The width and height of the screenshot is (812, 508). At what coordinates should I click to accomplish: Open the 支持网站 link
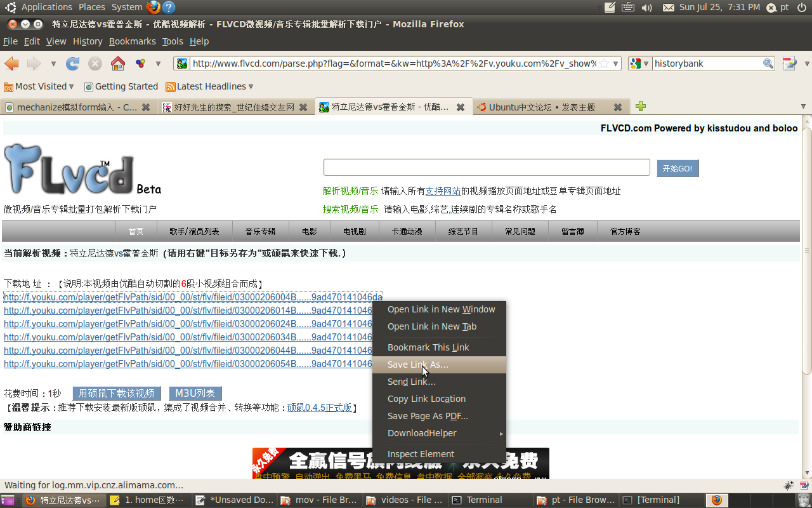[x=443, y=191]
